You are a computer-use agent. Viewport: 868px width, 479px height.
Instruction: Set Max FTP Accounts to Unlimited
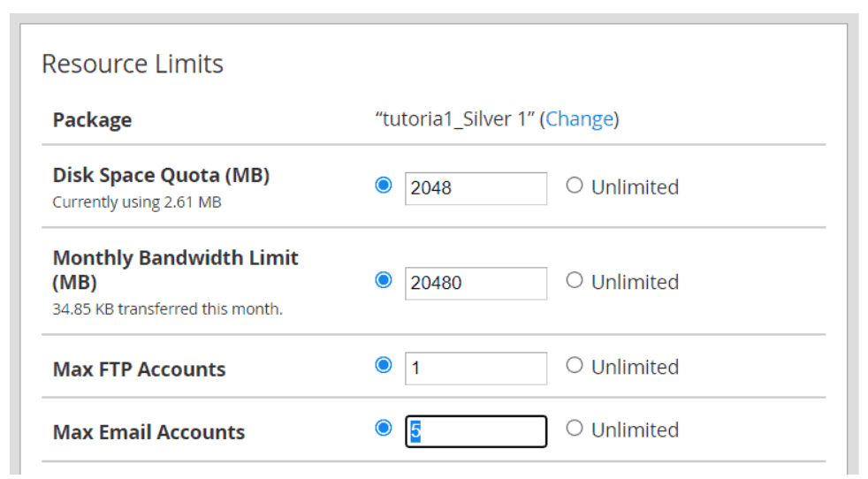click(x=575, y=365)
